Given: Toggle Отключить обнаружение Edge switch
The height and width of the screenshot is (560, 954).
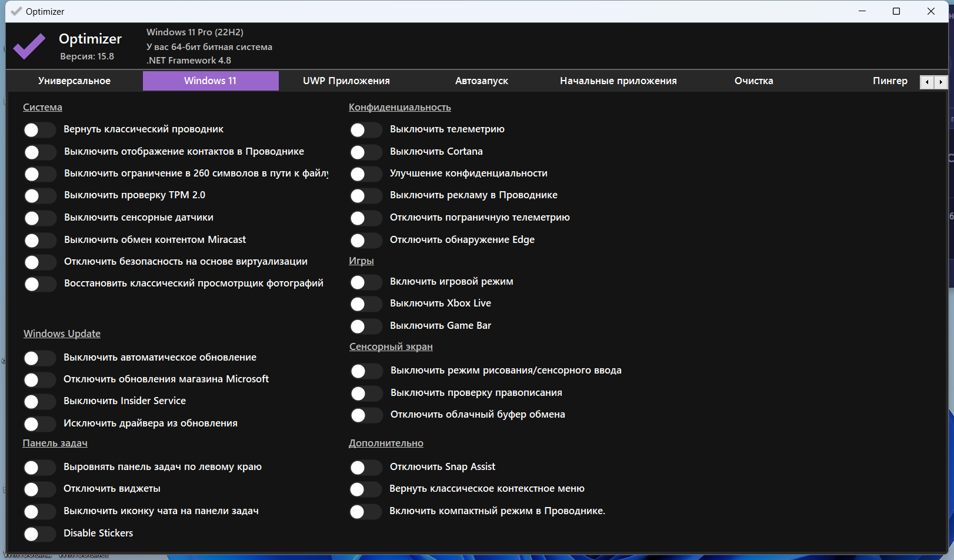Looking at the screenshot, I should [365, 241].
